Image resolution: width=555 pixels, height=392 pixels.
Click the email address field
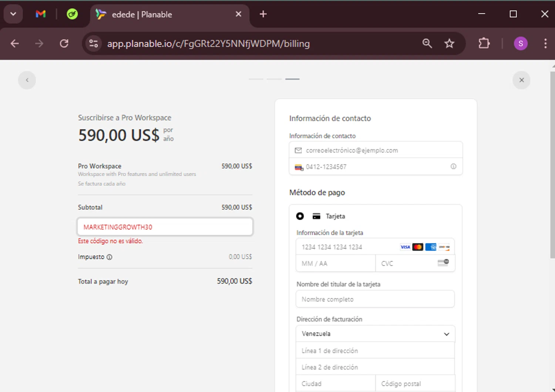[376, 150]
